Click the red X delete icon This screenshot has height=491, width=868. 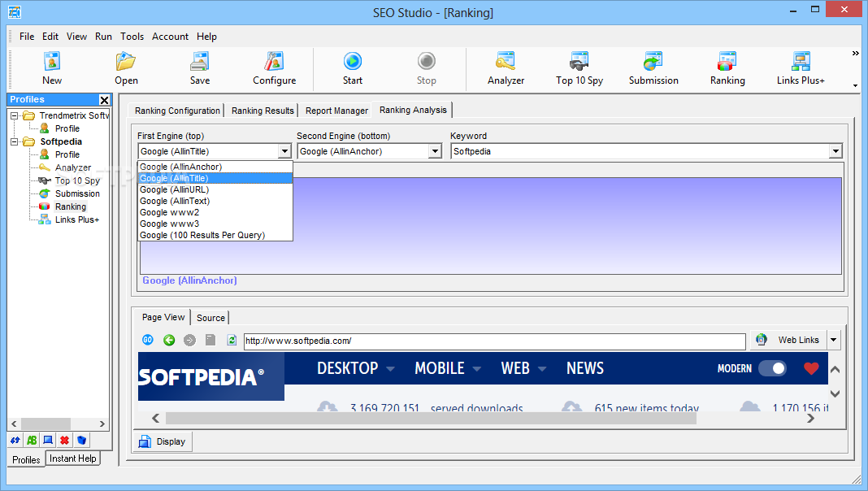point(65,440)
